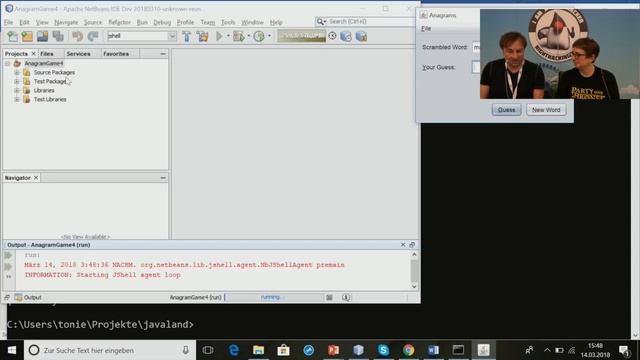
Task: Stop the running AnagramGame4 process
Action: pos(329,297)
